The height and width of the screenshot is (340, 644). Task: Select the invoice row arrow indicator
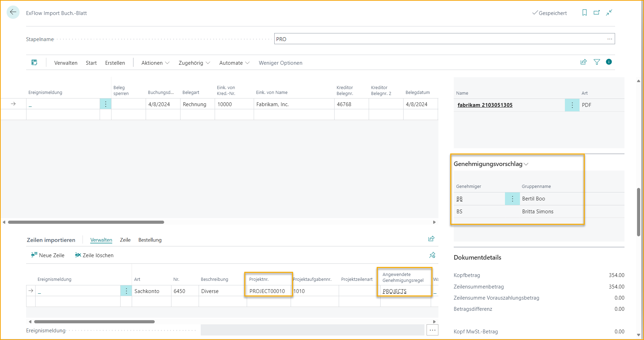(x=13, y=104)
